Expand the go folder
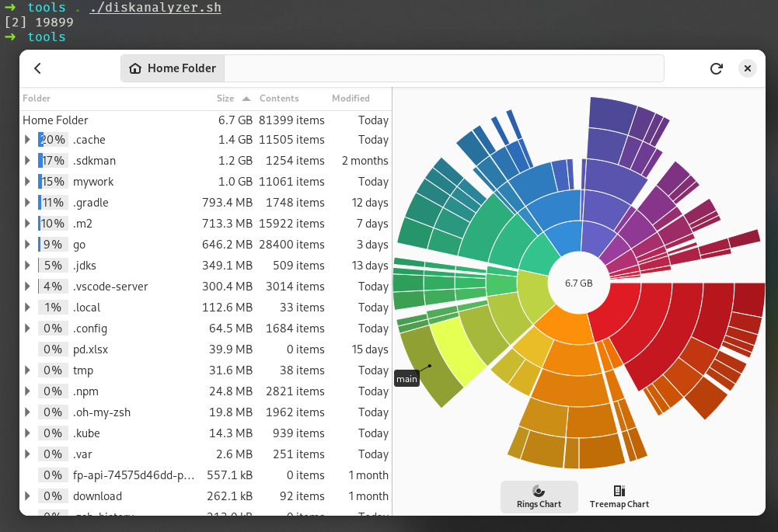The height and width of the screenshot is (532, 778). pyautogui.click(x=27, y=245)
